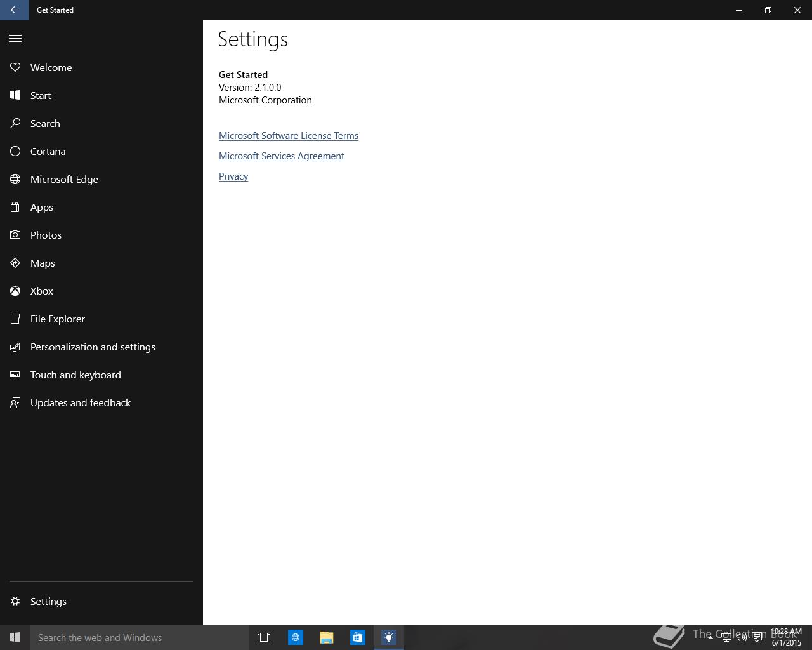Screen dimensions: 812x650
Task: Click the directions icon beside Maps
Action: click(x=15, y=263)
